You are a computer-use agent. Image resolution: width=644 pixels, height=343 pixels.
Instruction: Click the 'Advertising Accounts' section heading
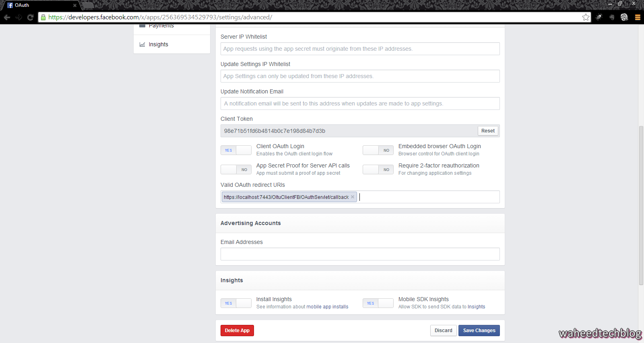[251, 223]
